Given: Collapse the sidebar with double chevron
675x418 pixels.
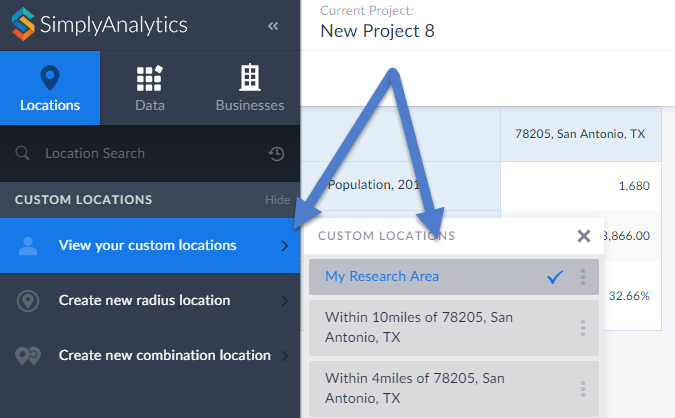Looking at the screenshot, I should (273, 26).
